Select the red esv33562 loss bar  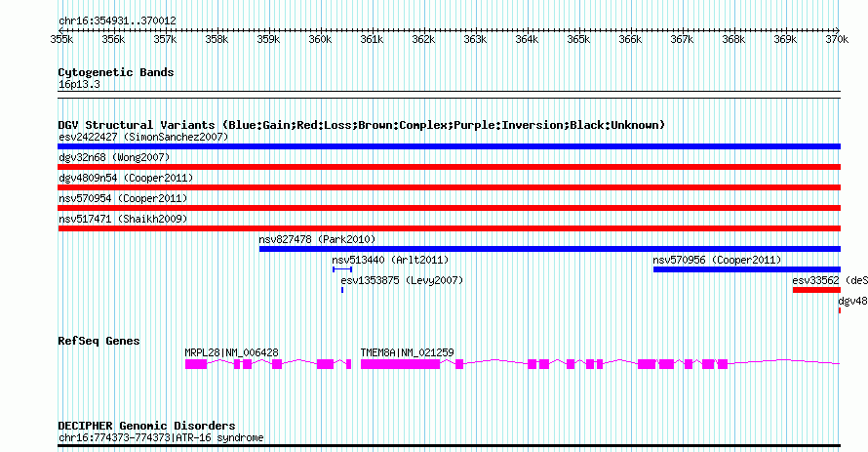click(816, 290)
